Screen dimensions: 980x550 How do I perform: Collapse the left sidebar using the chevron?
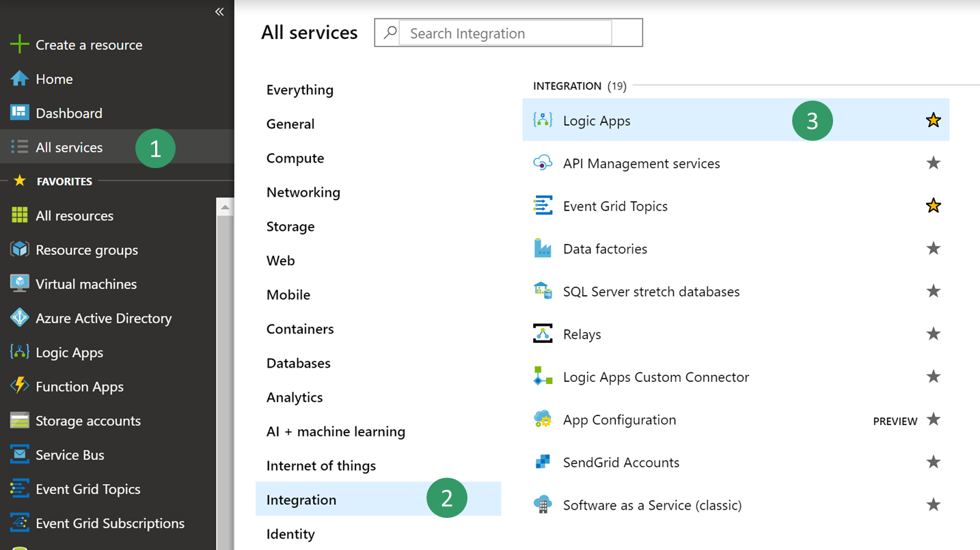click(219, 12)
